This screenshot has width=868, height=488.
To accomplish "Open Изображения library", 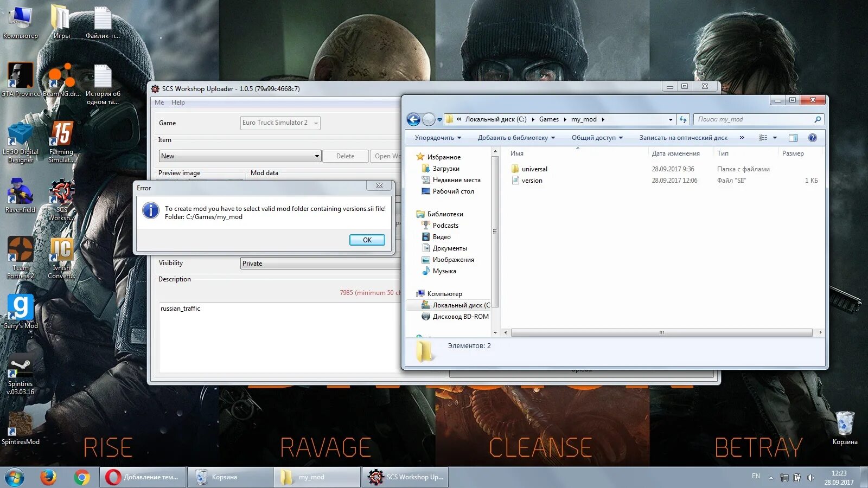I will (453, 260).
